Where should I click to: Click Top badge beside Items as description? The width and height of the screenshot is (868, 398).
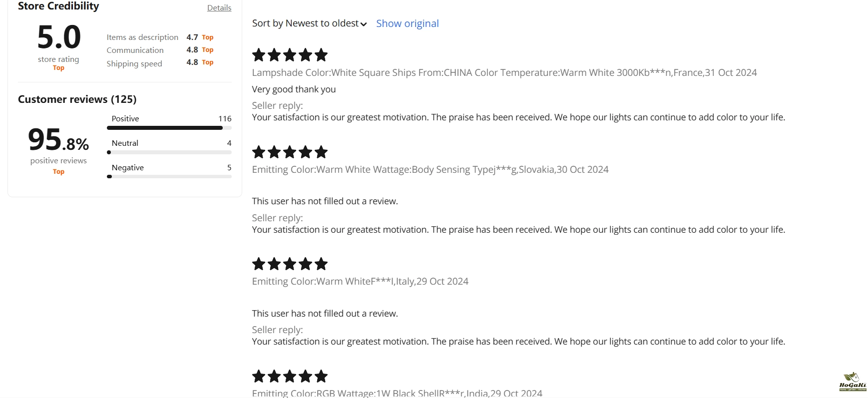coord(208,37)
